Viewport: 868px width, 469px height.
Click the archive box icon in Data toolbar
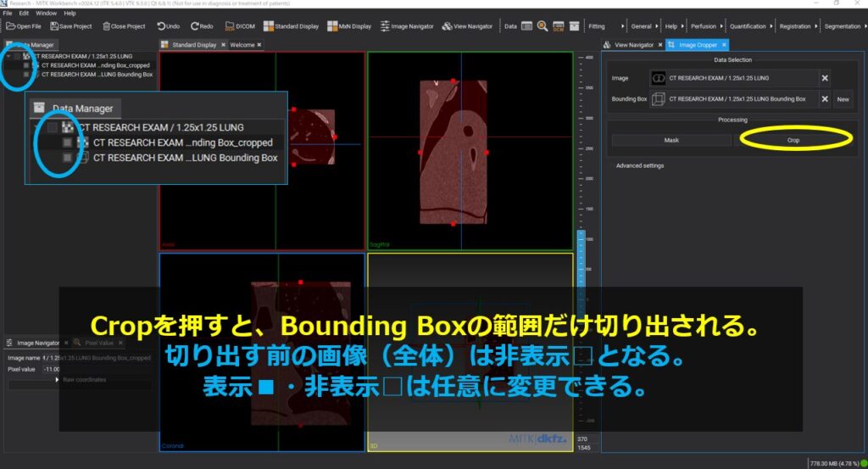[x=574, y=26]
